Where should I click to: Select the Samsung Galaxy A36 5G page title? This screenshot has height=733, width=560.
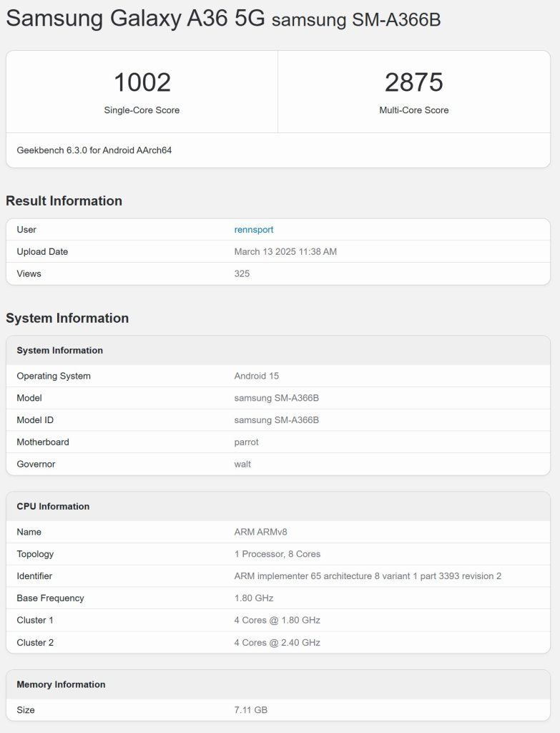(135, 19)
